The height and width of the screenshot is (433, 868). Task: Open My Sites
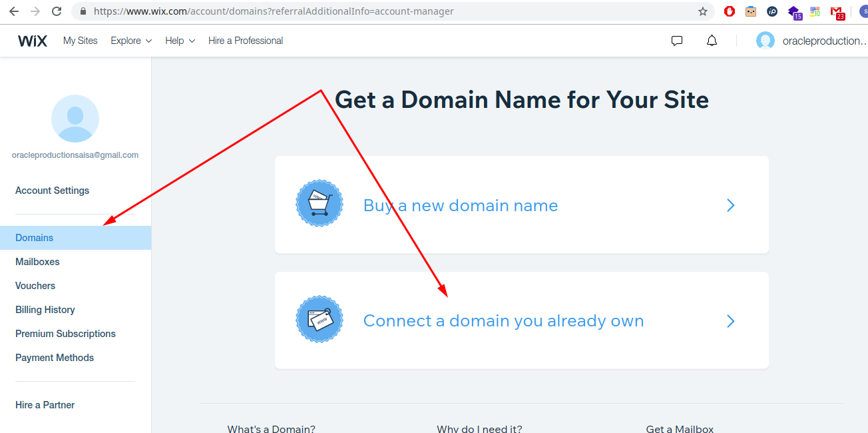81,41
